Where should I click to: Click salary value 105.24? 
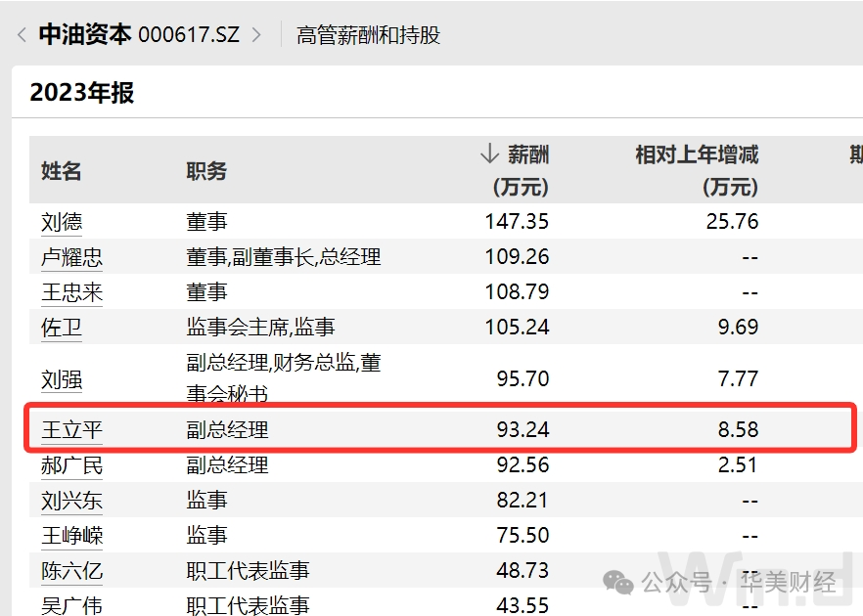click(x=517, y=328)
